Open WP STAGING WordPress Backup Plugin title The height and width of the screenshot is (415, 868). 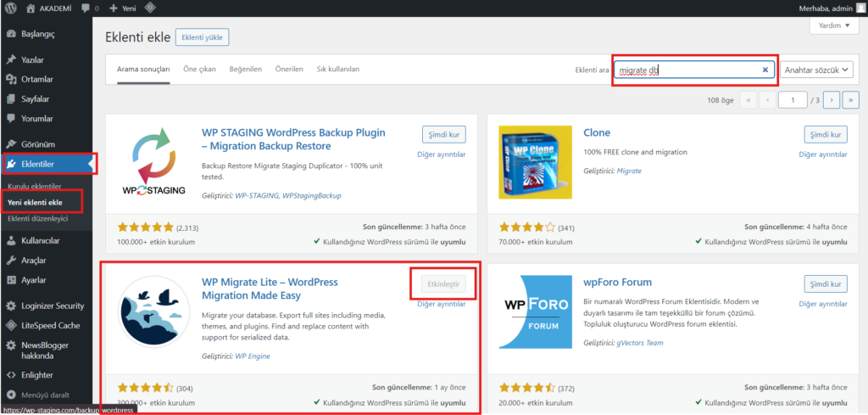pos(293,139)
